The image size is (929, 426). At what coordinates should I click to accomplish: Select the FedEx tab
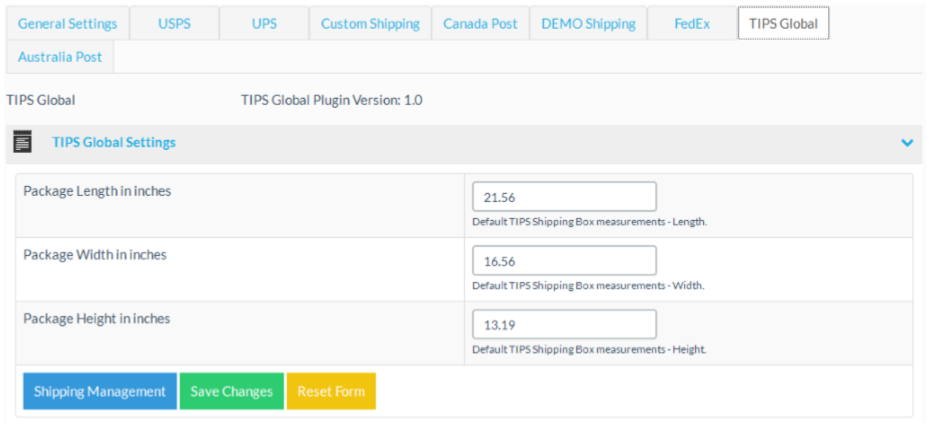coord(691,24)
